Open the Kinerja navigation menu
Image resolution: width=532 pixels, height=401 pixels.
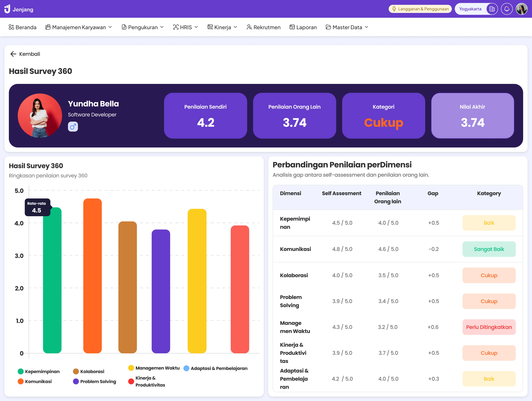pos(222,27)
